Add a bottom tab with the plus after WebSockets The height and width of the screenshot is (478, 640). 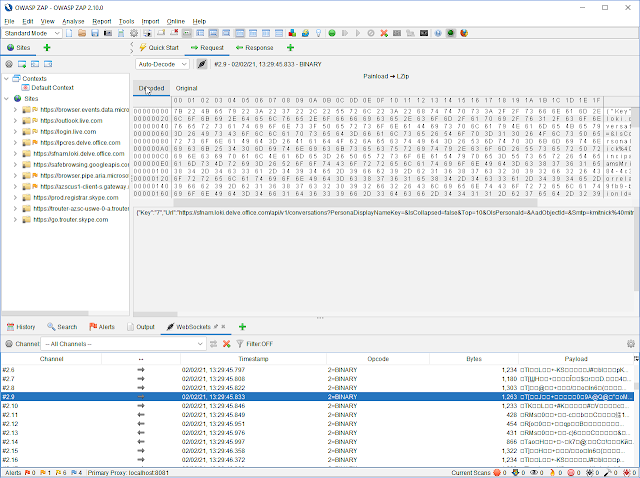pyautogui.click(x=242, y=327)
